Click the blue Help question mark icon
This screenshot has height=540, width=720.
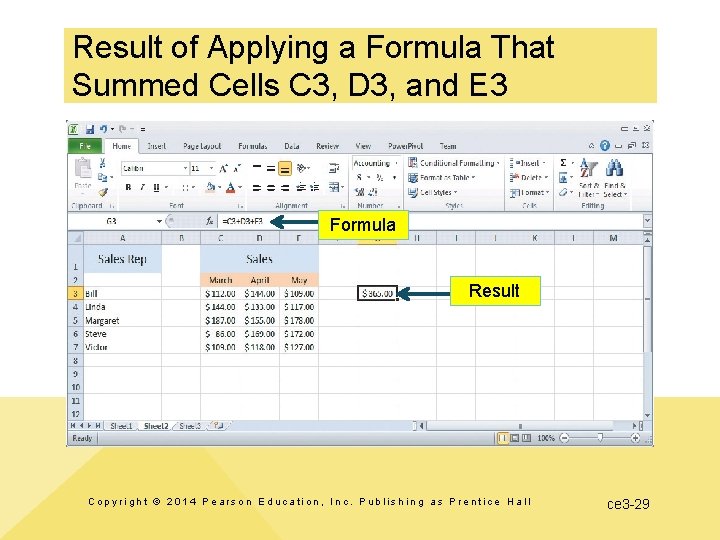click(605, 146)
